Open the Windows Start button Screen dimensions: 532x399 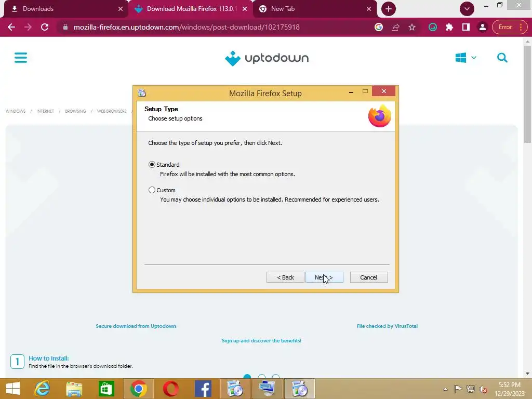pos(13,389)
